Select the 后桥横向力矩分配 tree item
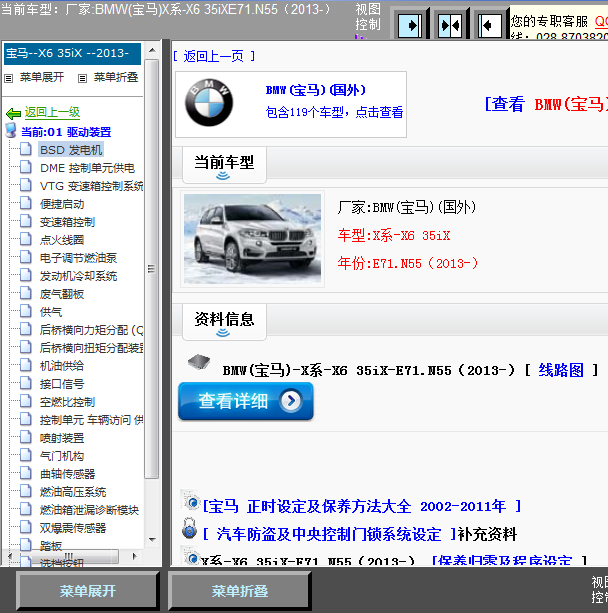The height and width of the screenshot is (613, 608). pyautogui.click(x=91, y=330)
